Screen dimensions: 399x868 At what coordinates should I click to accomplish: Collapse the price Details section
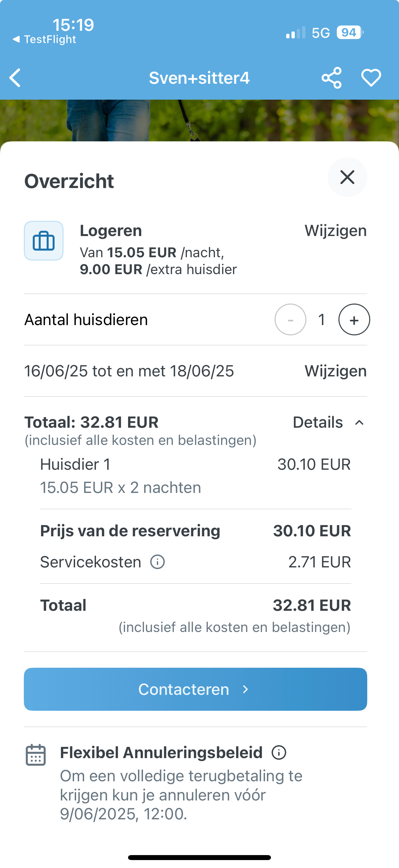click(318, 422)
